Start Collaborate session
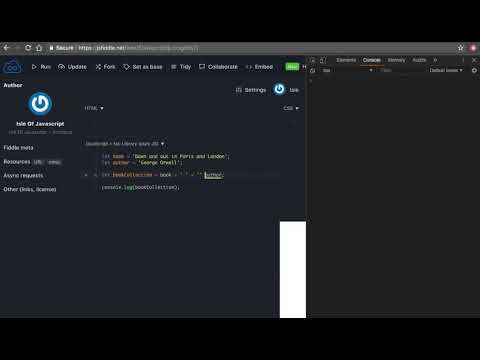Image resolution: width=480 pixels, height=360 pixels. [218, 67]
